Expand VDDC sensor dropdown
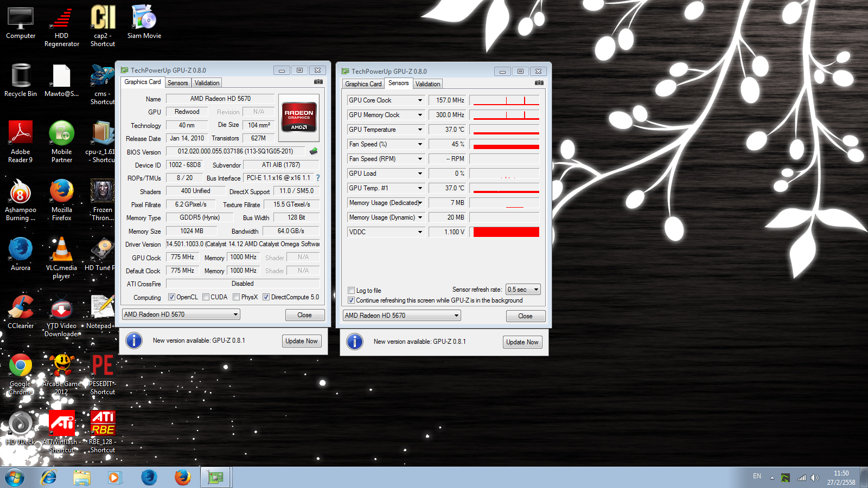Viewport: 868px width, 488px height. 420,232
